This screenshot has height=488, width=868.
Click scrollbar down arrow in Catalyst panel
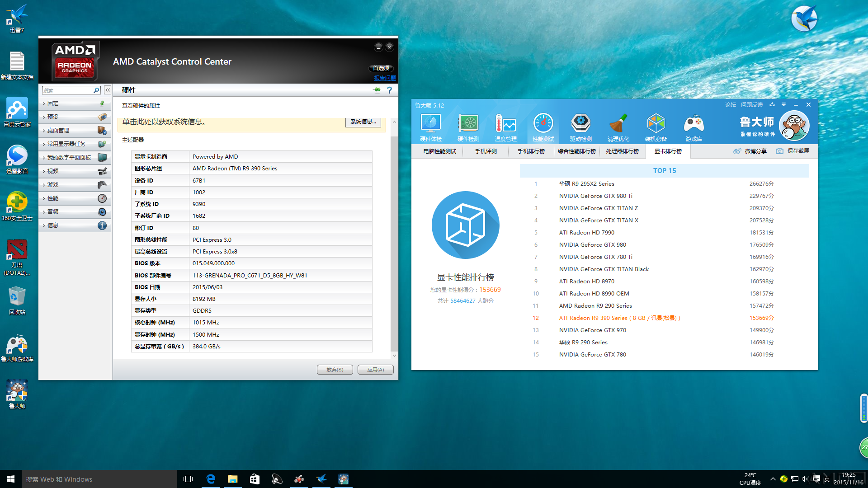tap(394, 356)
